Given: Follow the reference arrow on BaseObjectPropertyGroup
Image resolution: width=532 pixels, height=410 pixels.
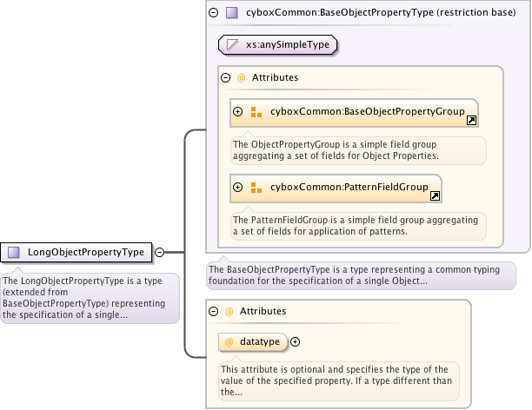Looking at the screenshot, I should (x=471, y=122).
